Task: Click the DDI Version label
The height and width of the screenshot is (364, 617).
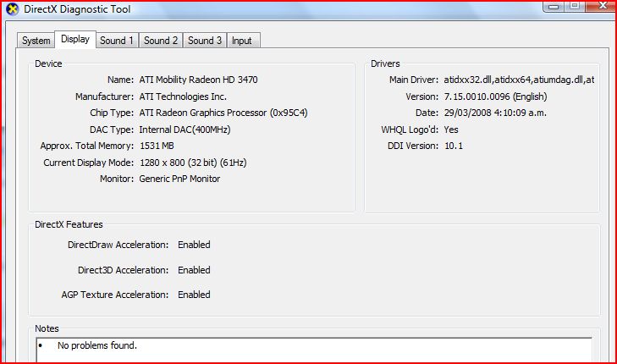Action: tap(413, 146)
